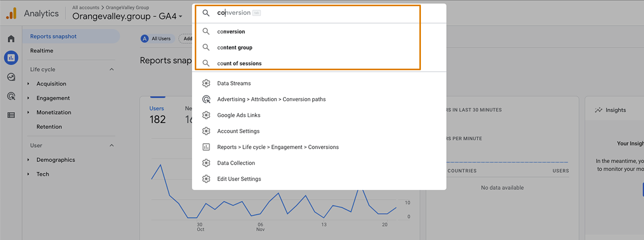The image size is (644, 240).
Task: Open the Monetization section
Action: 54,113
